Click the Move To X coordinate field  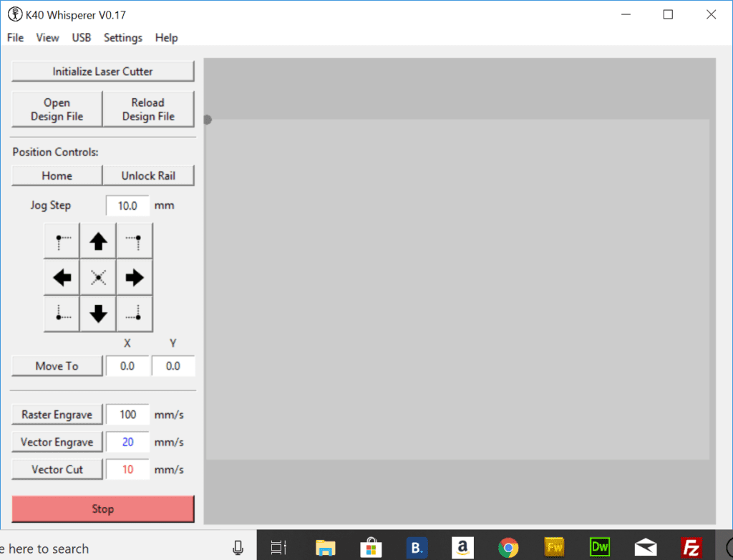(127, 366)
